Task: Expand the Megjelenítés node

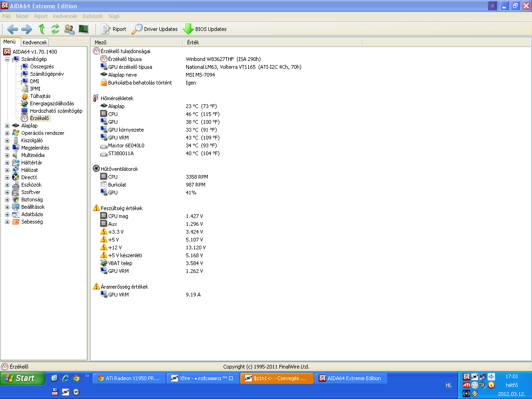Action: pyautogui.click(x=7, y=148)
